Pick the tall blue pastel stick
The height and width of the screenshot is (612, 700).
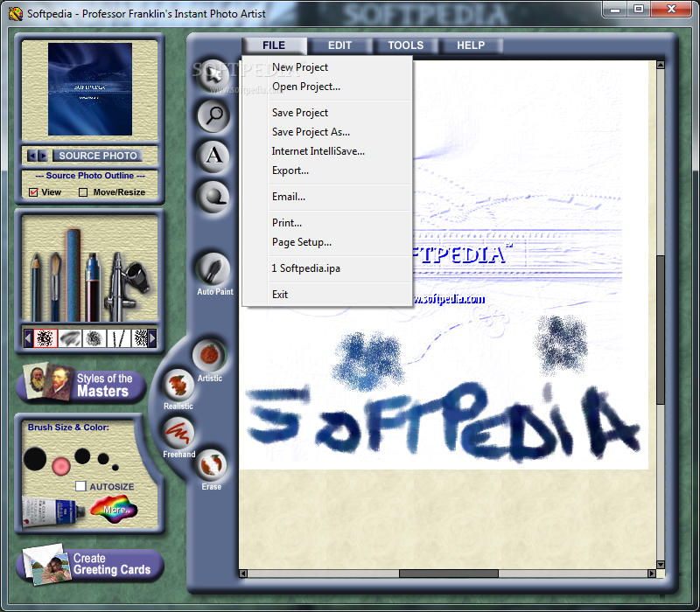click(73, 275)
